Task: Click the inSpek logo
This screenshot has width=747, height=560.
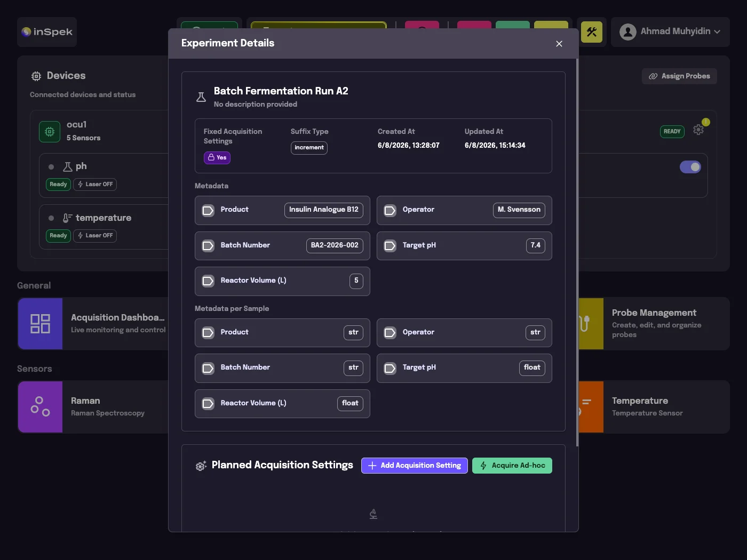Action: (47, 32)
